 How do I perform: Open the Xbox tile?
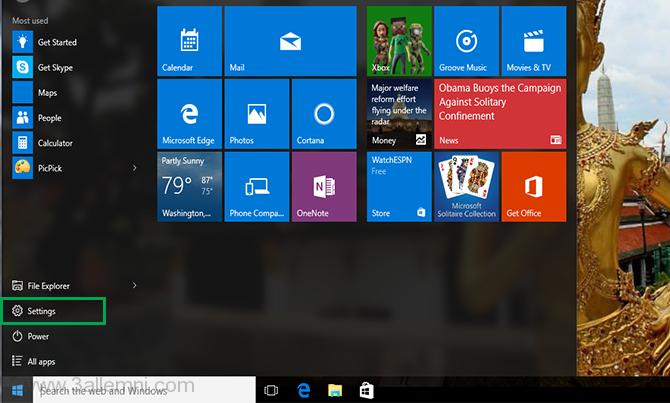coord(399,41)
